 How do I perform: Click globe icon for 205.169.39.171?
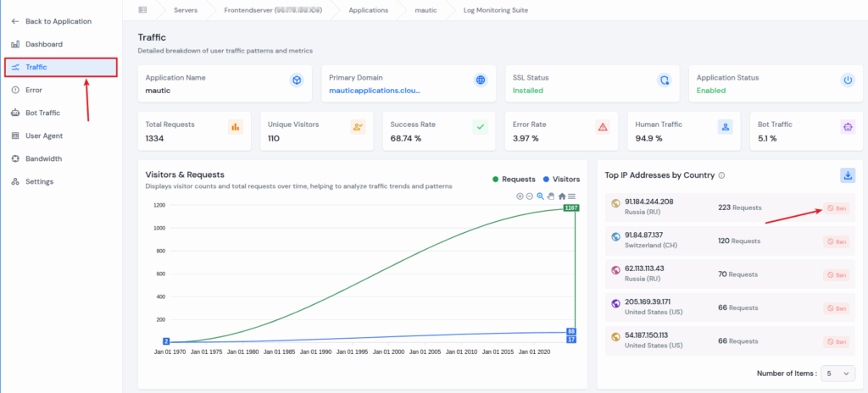[x=615, y=303]
